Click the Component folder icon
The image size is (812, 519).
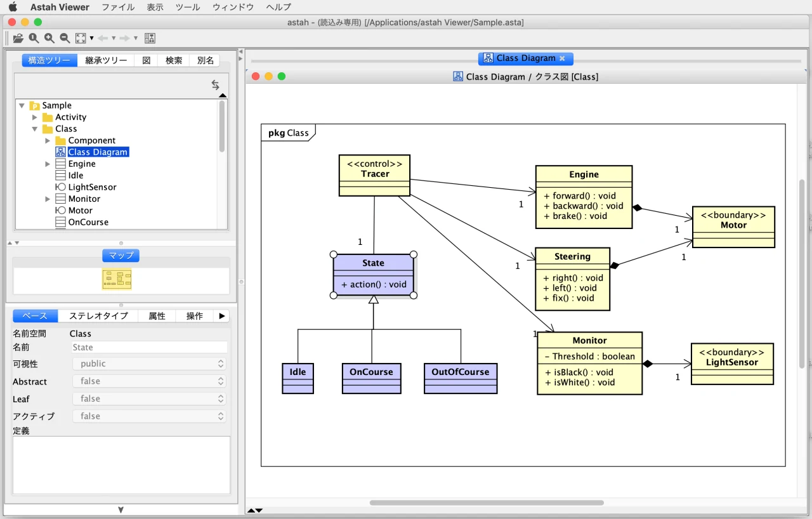click(x=61, y=141)
